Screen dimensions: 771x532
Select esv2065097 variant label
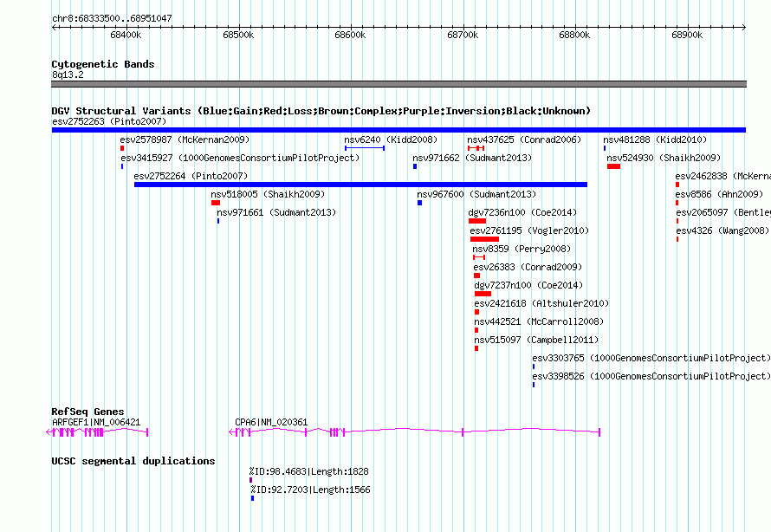723,212
